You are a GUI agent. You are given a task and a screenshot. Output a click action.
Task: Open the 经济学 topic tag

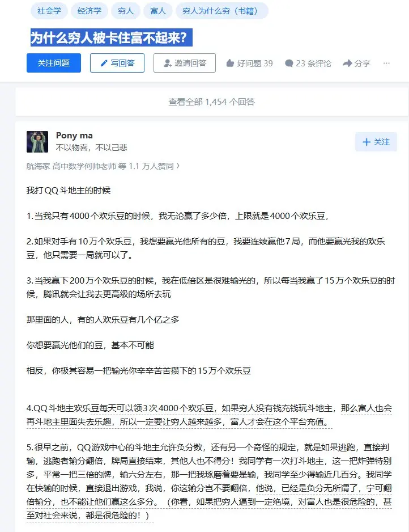click(90, 11)
